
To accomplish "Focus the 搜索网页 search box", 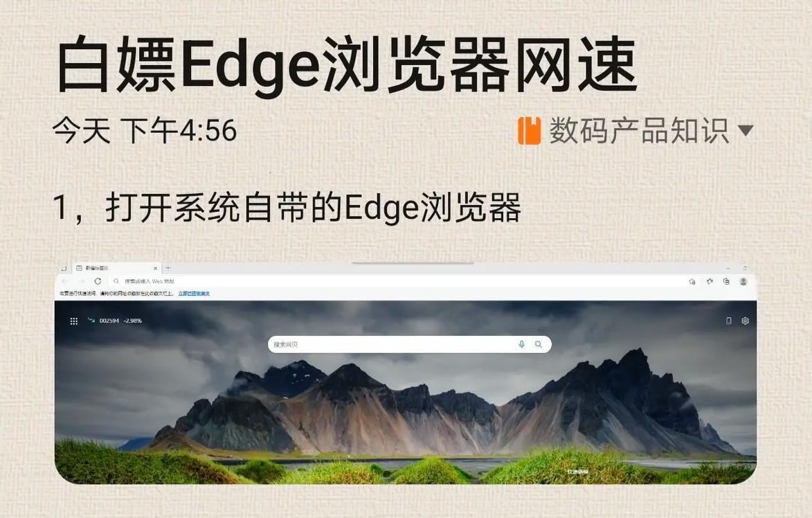I will pyautogui.click(x=410, y=344).
